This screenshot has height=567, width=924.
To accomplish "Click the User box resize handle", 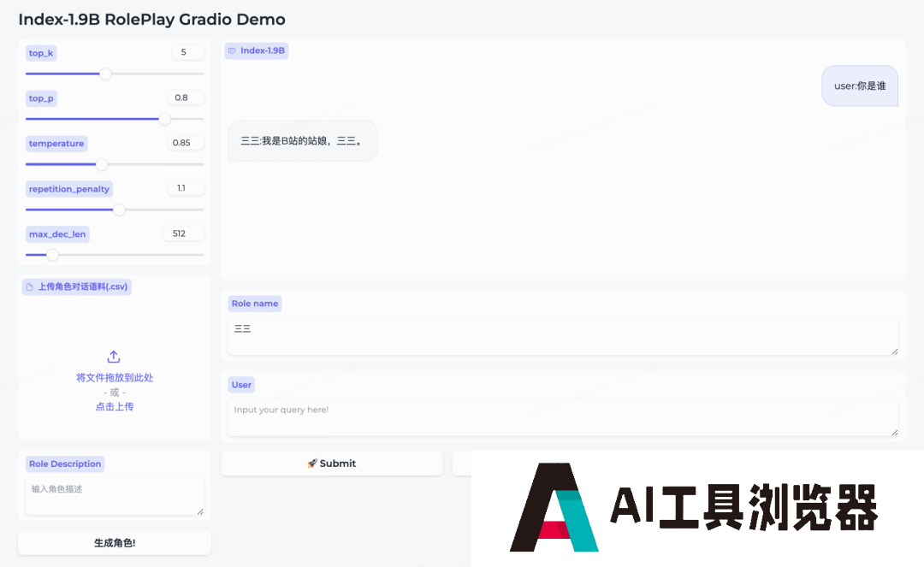I will (895, 433).
